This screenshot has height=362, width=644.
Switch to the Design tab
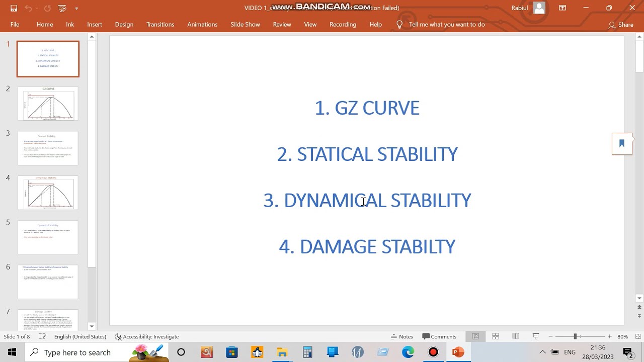click(x=124, y=24)
